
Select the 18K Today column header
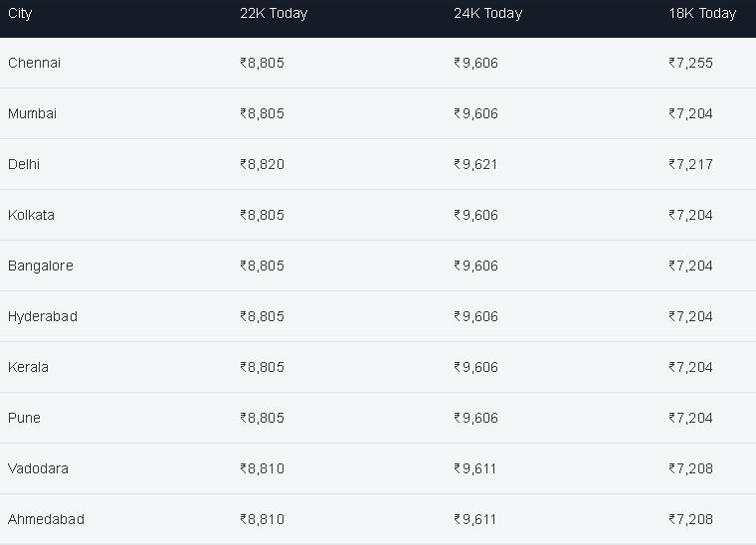point(702,14)
